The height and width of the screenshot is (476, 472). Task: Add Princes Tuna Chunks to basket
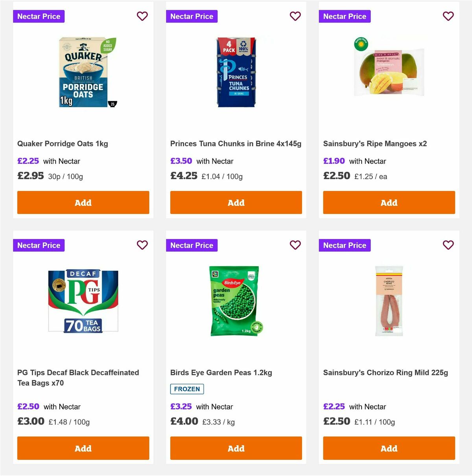(236, 202)
